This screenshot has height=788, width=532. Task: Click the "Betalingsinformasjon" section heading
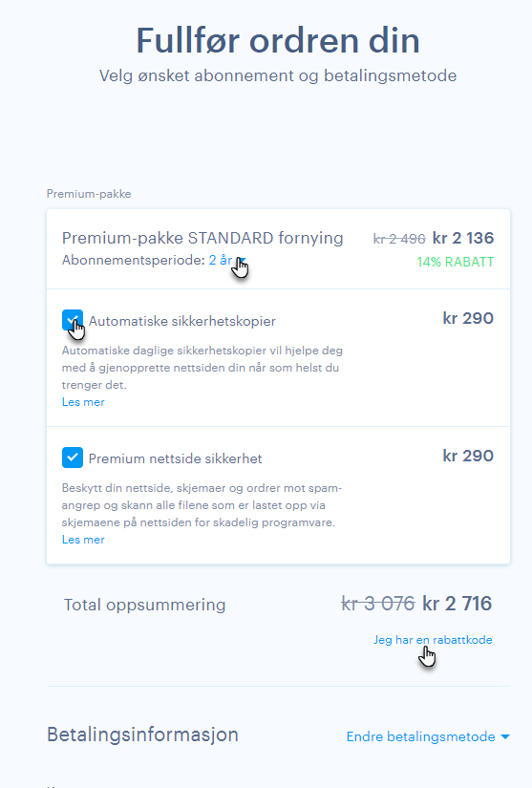coord(142,735)
